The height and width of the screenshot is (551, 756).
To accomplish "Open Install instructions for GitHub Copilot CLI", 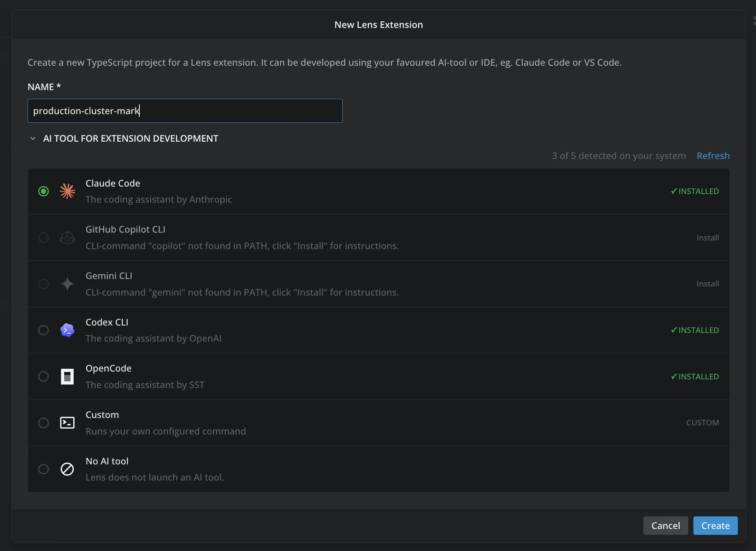I will tap(708, 238).
